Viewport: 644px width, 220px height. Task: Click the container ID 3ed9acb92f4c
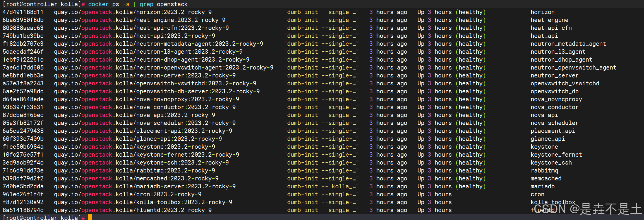(23, 163)
